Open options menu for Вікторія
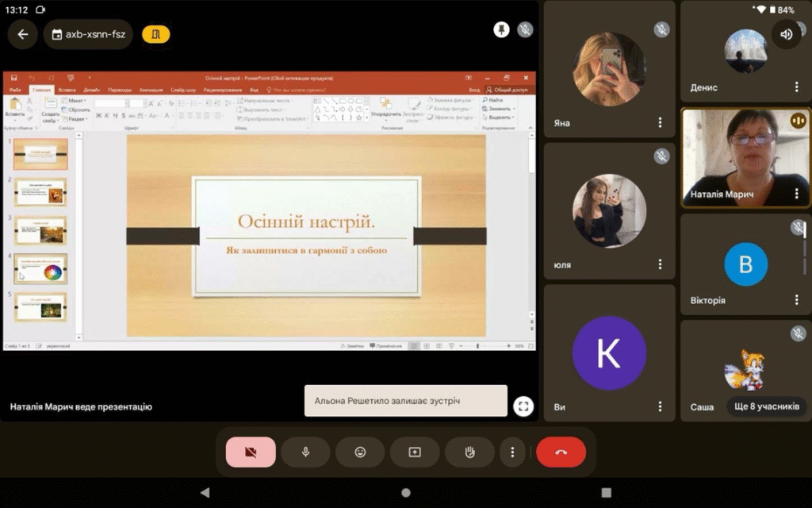The image size is (812, 508). point(797,300)
